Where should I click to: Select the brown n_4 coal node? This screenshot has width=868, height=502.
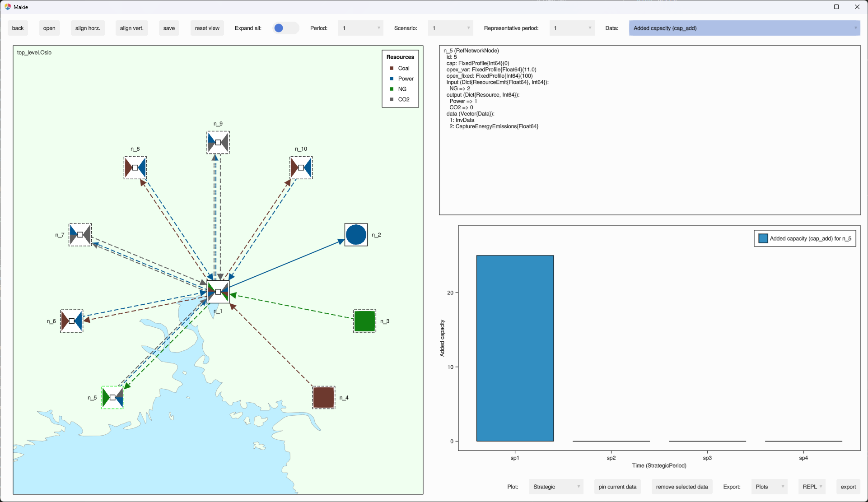(323, 398)
